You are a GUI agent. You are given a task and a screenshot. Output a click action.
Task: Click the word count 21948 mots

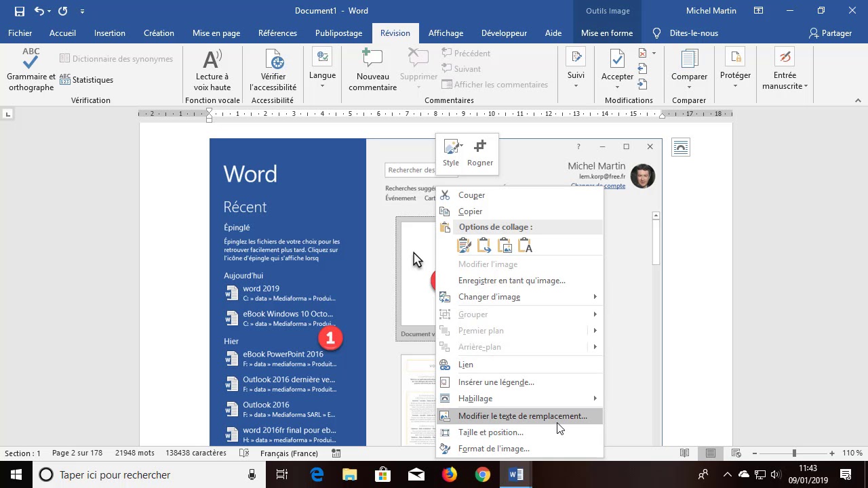tap(135, 453)
